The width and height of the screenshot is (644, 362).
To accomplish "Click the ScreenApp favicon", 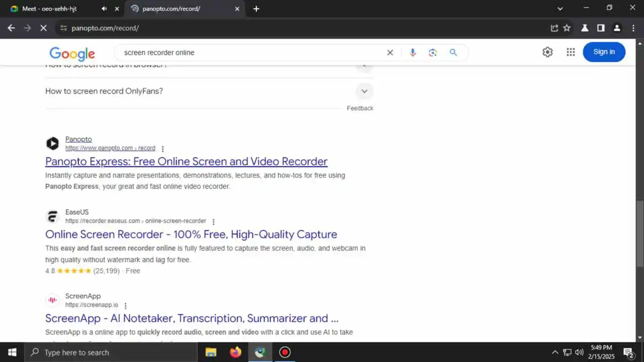I will point(52,300).
